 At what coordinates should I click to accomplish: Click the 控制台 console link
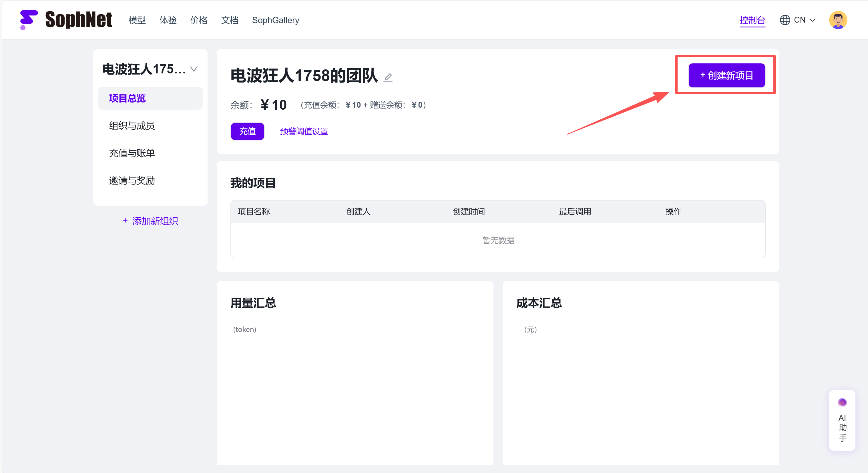pos(752,20)
